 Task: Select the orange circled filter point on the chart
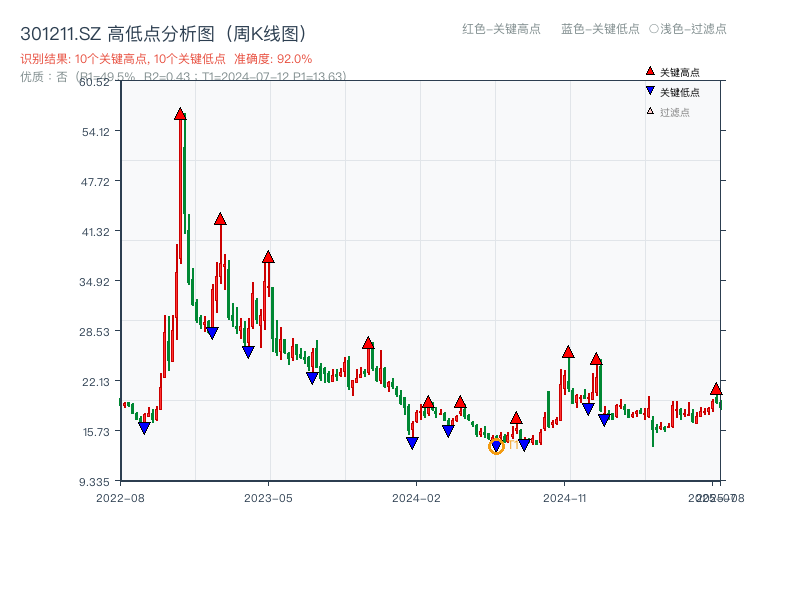click(496, 444)
